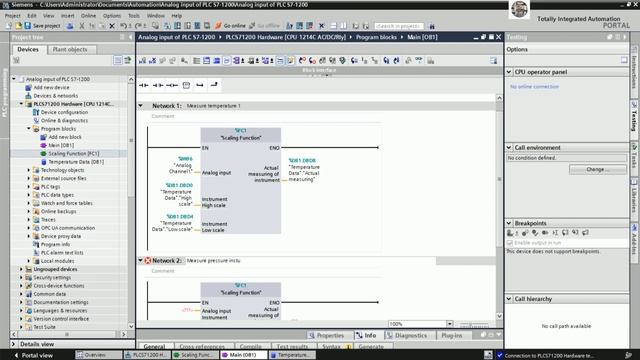Screen dimensions: 640x360
Task: Click the zoom slider beside 100% field
Action: pyautogui.click(x=473, y=325)
